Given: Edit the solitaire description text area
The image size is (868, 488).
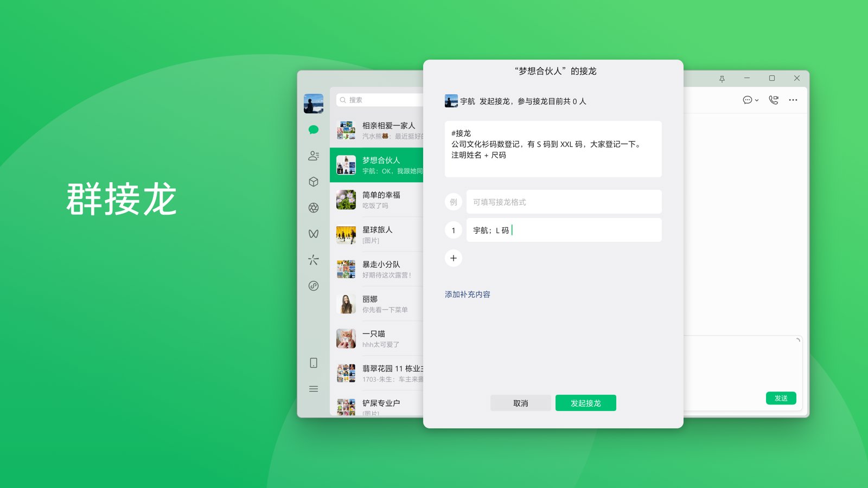Looking at the screenshot, I should 553,149.
